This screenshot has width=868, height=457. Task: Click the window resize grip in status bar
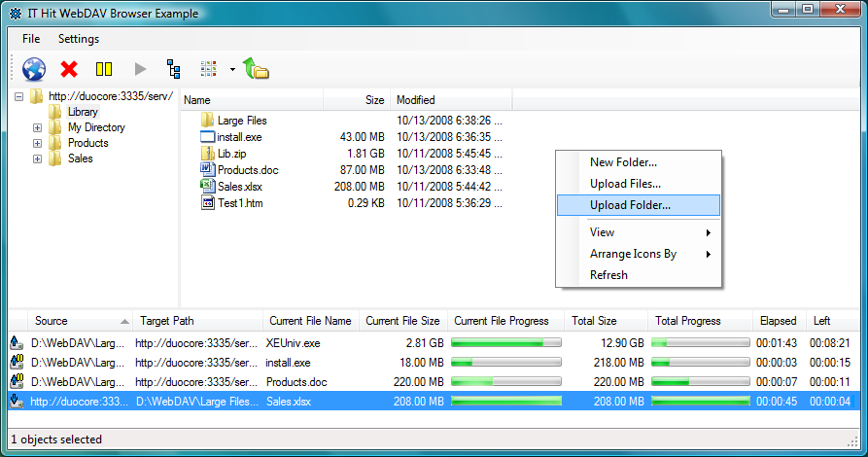point(852,440)
